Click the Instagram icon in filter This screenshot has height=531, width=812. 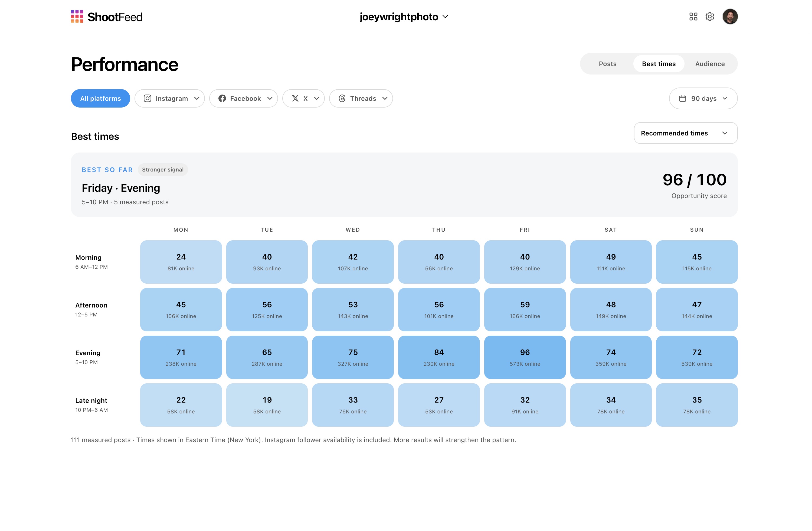click(x=148, y=99)
